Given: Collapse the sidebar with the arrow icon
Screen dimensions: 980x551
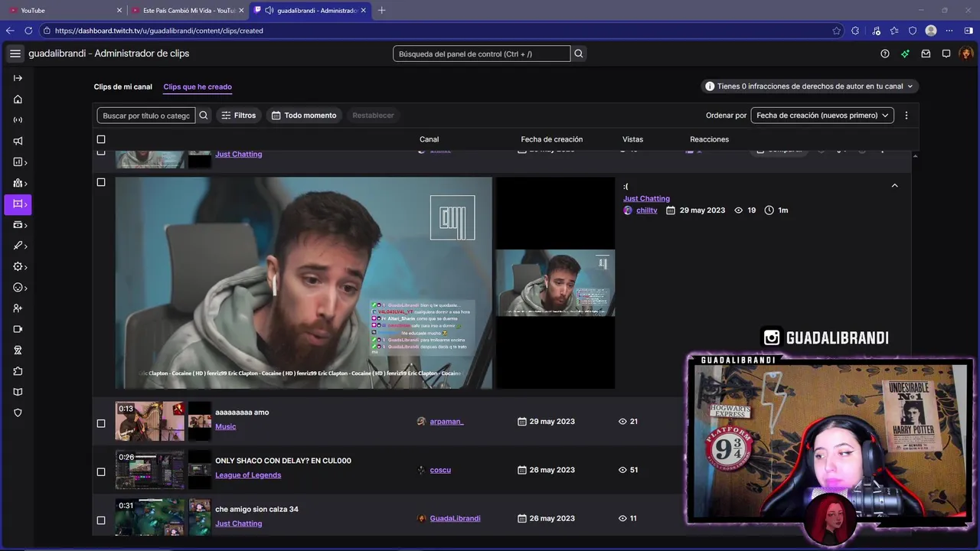Looking at the screenshot, I should [18, 78].
